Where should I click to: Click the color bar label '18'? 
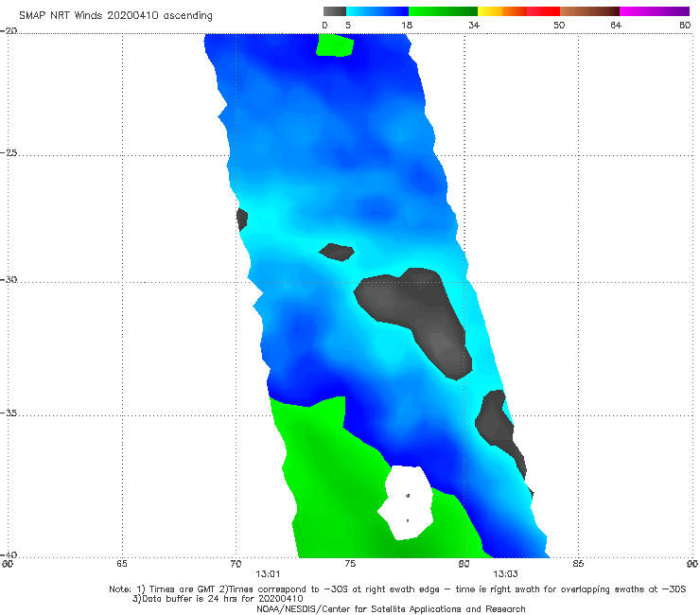coord(407,25)
